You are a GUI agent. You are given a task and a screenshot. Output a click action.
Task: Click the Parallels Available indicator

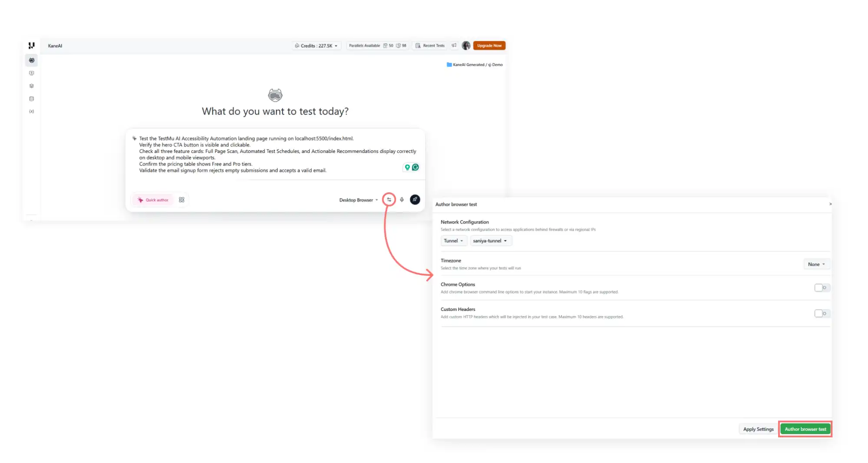[378, 46]
